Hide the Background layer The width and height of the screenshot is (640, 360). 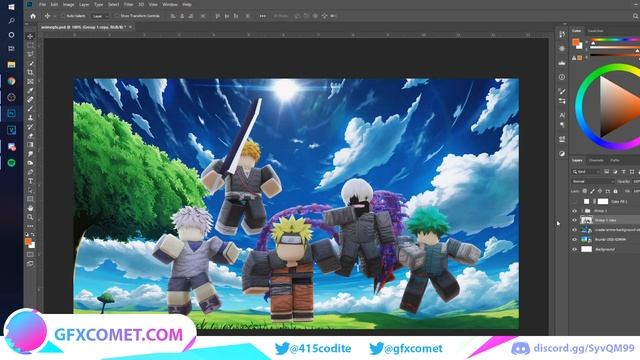click(575, 249)
